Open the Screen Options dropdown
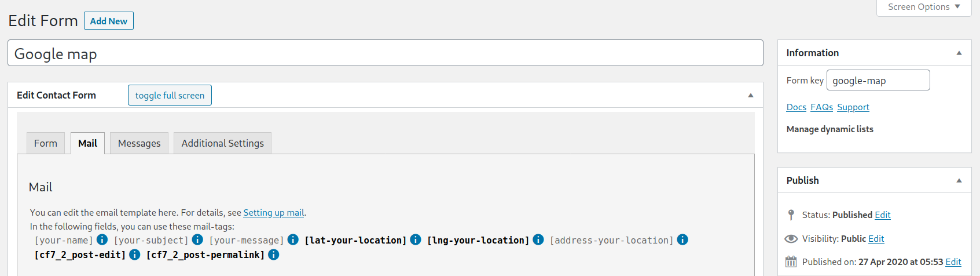Viewport: 980px width, 276px height. 924,8
